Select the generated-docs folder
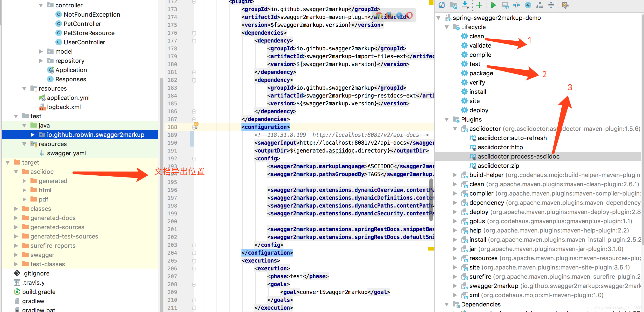 53,218
